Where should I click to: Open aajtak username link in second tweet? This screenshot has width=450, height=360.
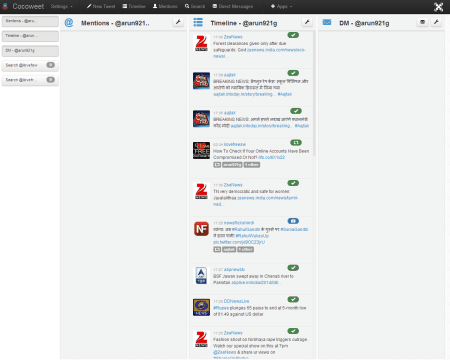[x=230, y=75]
